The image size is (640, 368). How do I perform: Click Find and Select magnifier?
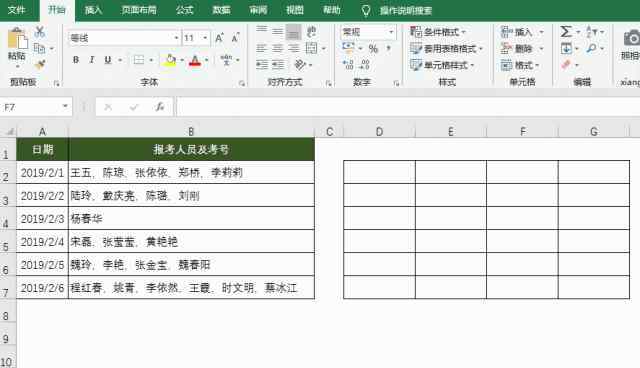[x=591, y=49]
